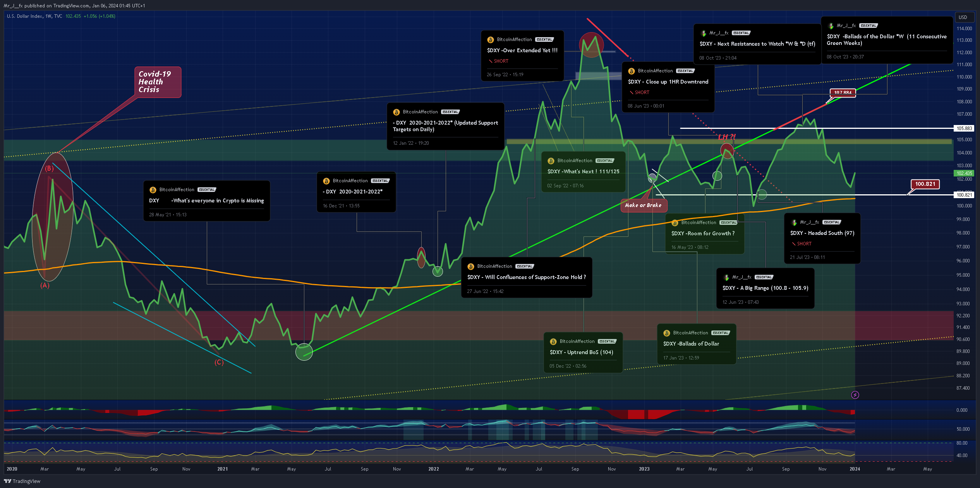Click the Mr_J__fx author name on 'Headed South' card

coord(809,222)
